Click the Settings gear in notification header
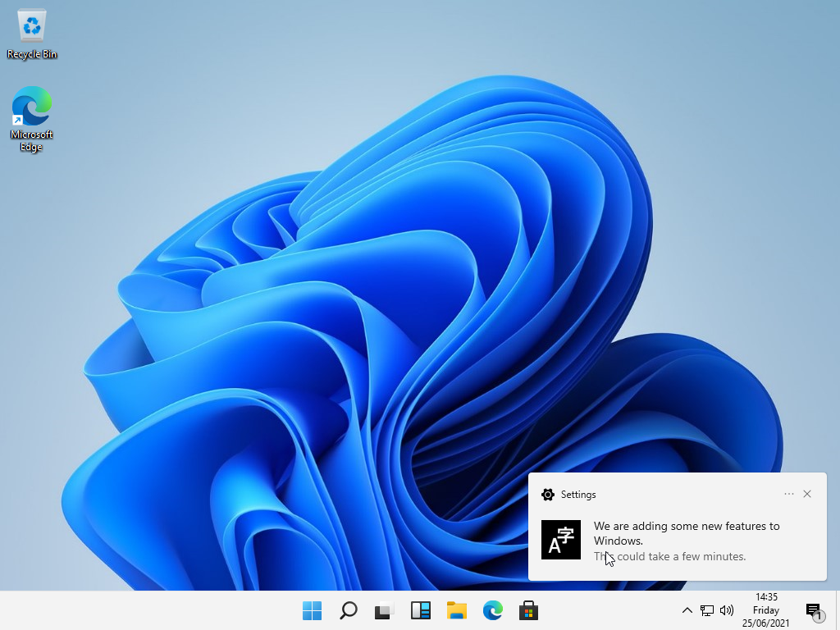Screen dimensions: 840x630 tap(548, 495)
